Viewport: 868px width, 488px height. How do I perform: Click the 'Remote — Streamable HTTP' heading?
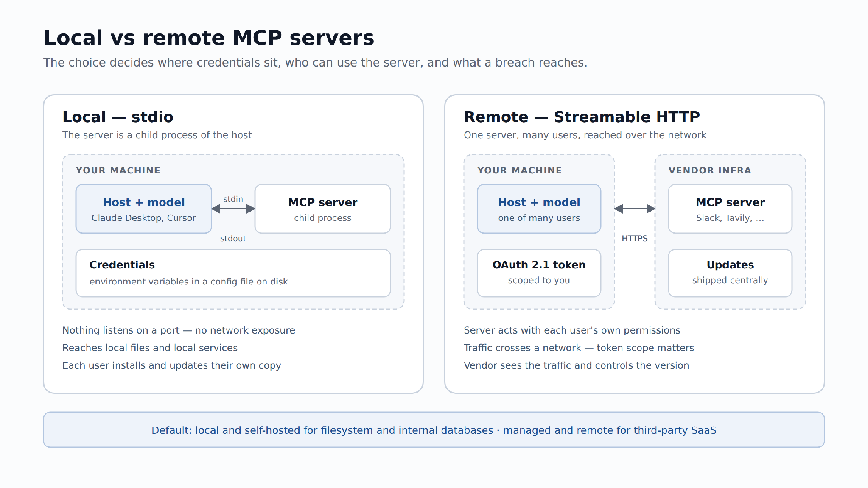tap(582, 117)
